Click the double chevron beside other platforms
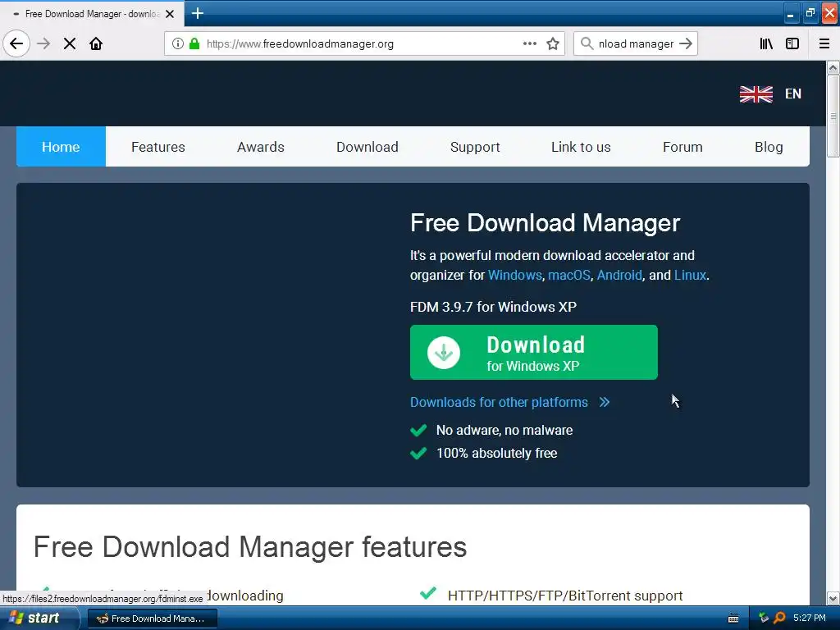 (x=605, y=402)
